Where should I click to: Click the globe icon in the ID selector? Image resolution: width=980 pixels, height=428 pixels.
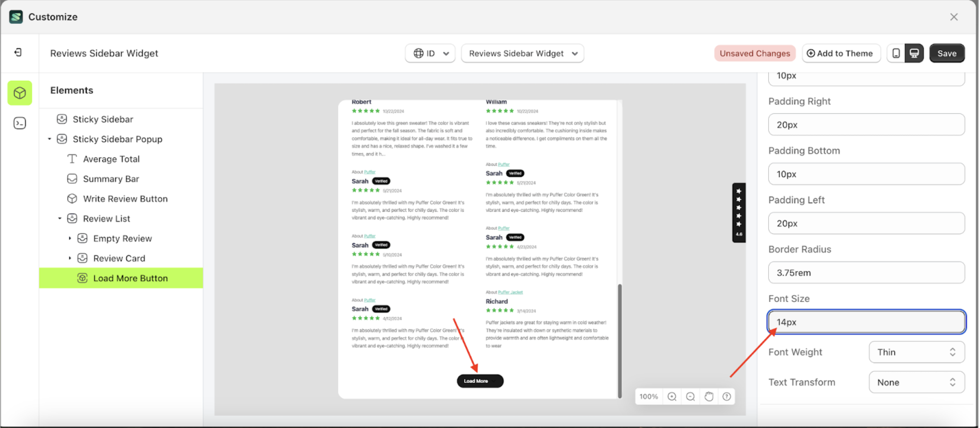419,53
